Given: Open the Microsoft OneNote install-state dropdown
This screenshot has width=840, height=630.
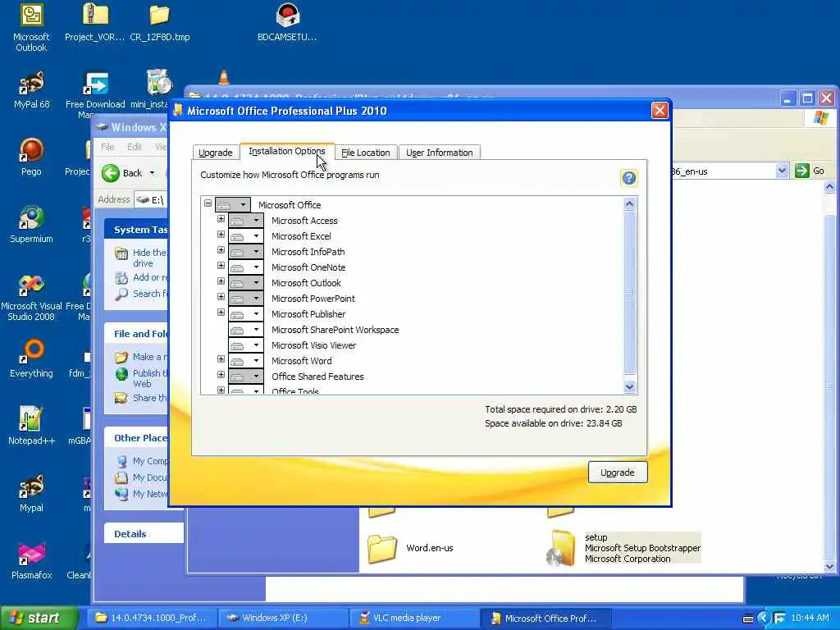Looking at the screenshot, I should (x=246, y=267).
